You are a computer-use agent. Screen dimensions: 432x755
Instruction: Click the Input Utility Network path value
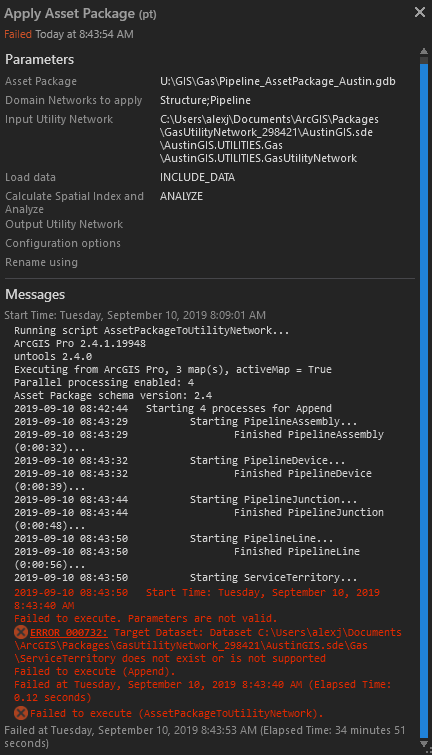[269, 139]
